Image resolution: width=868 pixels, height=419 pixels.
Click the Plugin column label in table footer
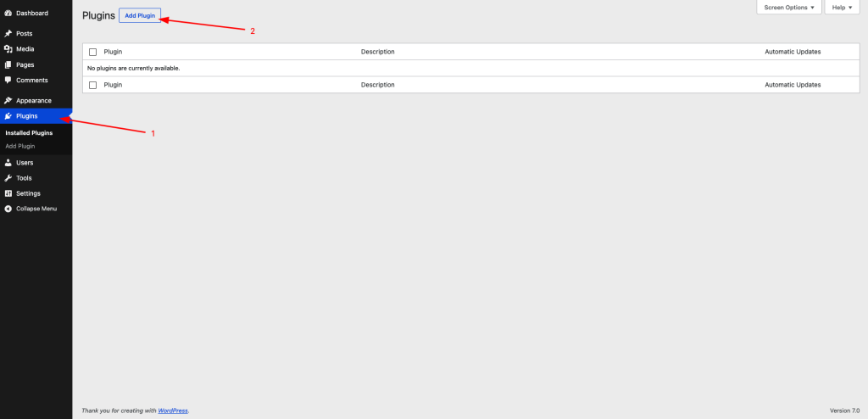pyautogui.click(x=113, y=85)
